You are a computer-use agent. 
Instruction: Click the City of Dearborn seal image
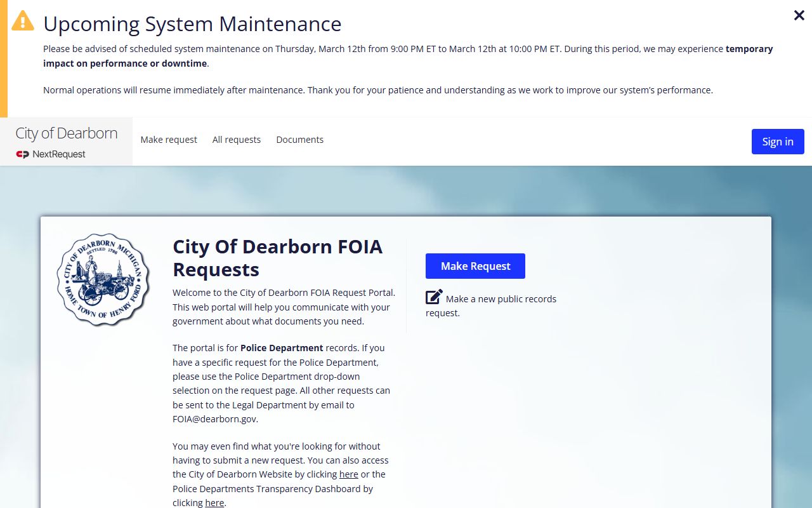tap(103, 279)
